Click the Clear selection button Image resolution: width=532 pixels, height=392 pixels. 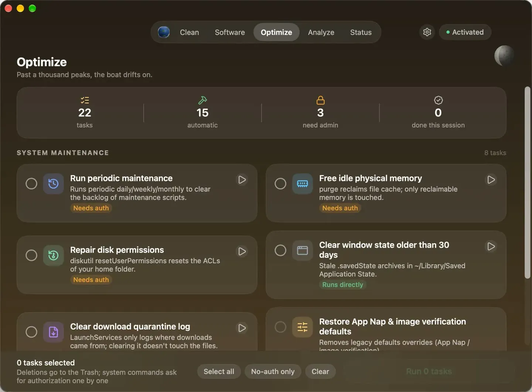pyautogui.click(x=320, y=371)
